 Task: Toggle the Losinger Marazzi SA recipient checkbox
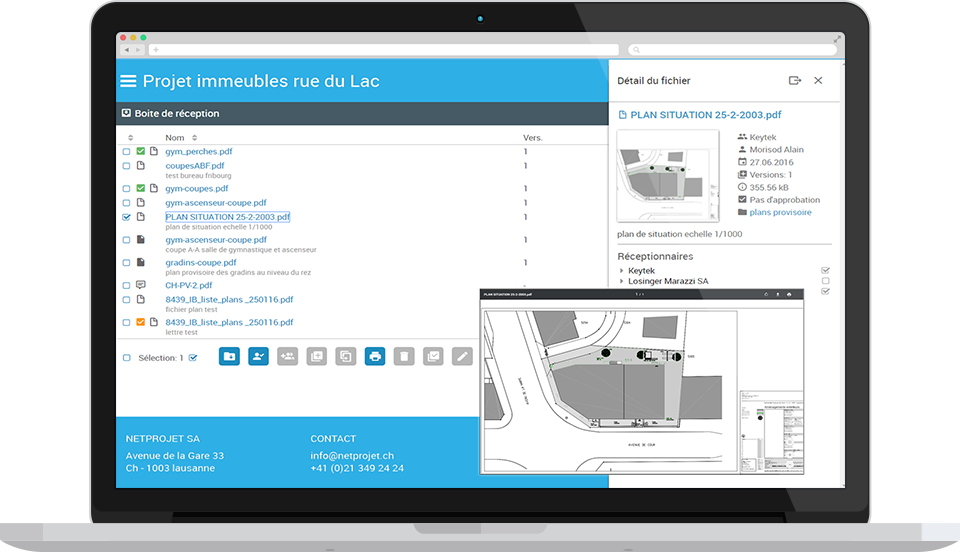coord(825,281)
